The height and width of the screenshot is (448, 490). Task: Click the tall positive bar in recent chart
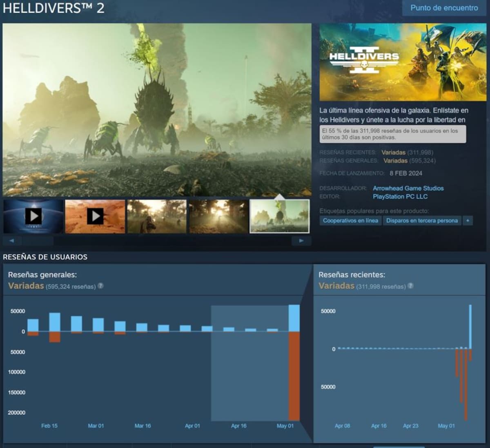470,327
